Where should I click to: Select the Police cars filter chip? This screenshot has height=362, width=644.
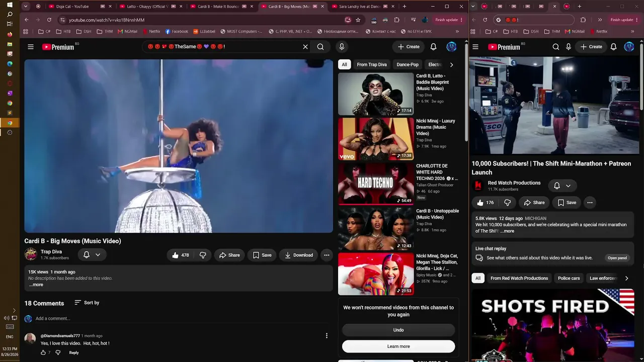569,278
